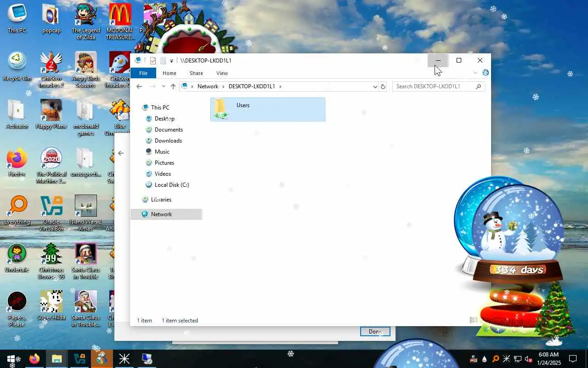Select The Political Machine 2020 icon
This screenshot has width=588, height=368.
coord(51,166)
